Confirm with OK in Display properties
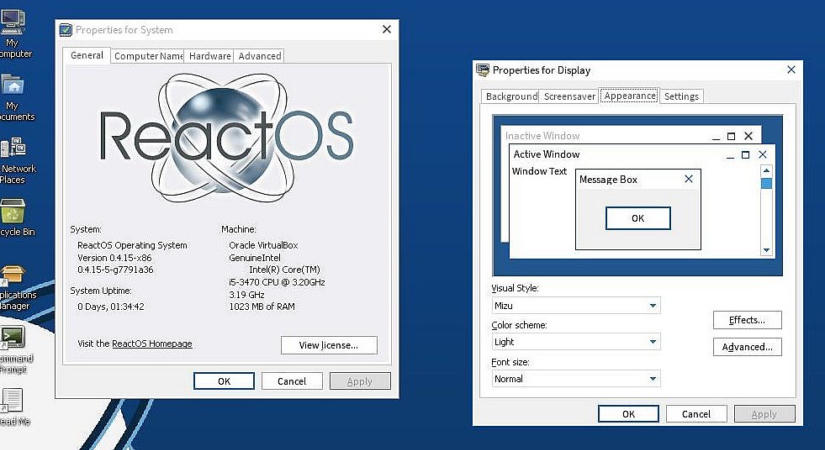Viewport: 825px width, 450px height. (628, 414)
